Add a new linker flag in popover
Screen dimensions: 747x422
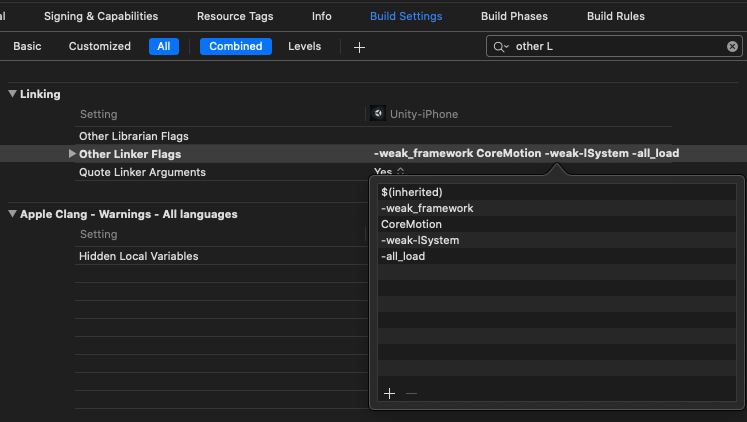390,393
